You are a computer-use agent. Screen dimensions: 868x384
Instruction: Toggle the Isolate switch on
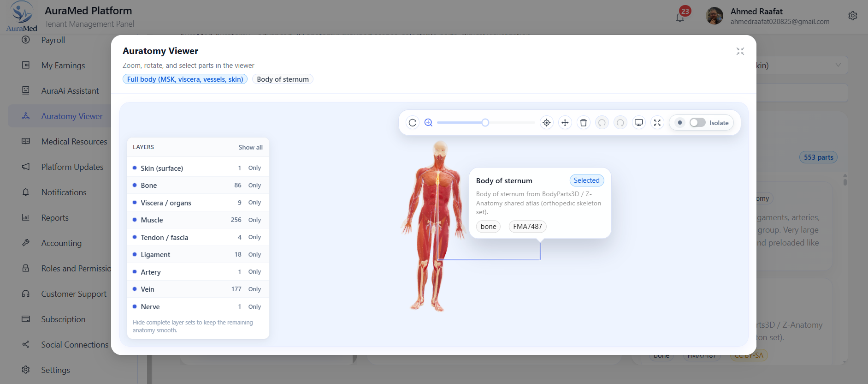coord(697,123)
